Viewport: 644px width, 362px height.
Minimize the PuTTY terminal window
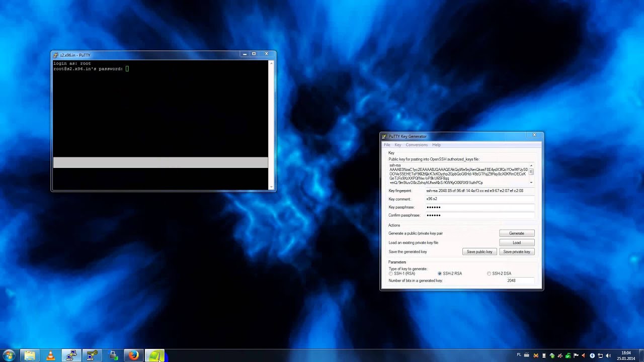245,54
